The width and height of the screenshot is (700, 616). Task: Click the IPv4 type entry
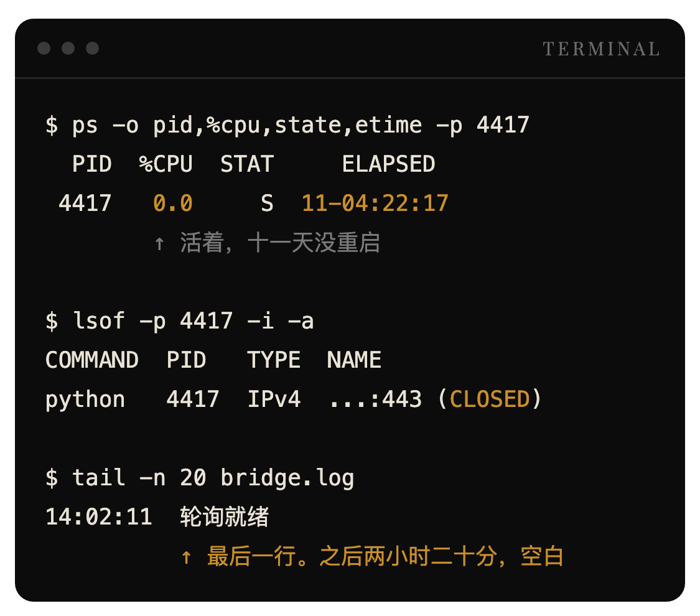[274, 399]
